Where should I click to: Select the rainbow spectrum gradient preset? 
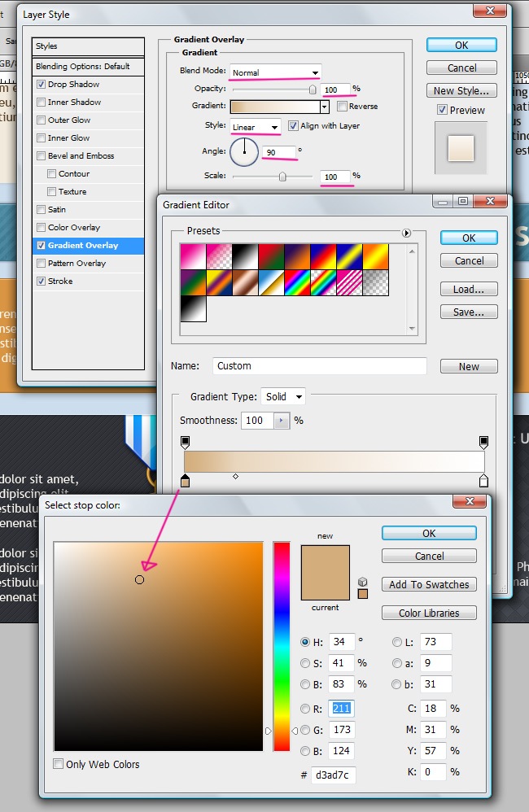coord(297,282)
